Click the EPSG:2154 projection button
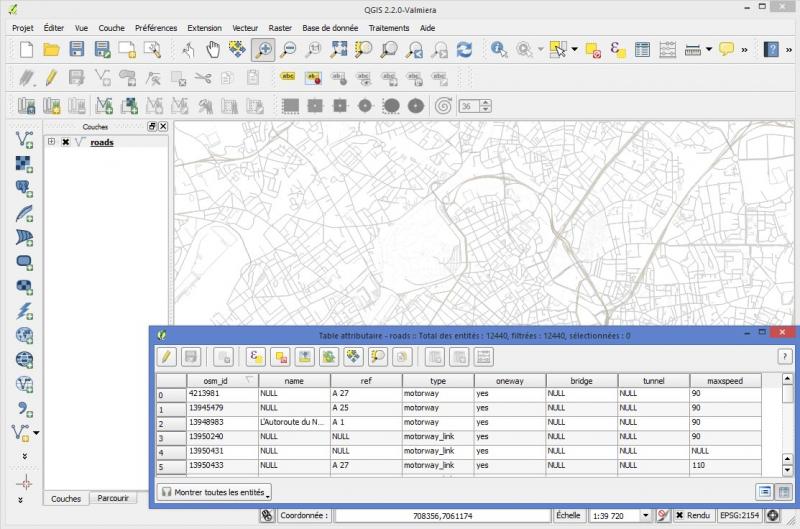The width and height of the screenshot is (800, 529). pyautogui.click(x=740, y=515)
